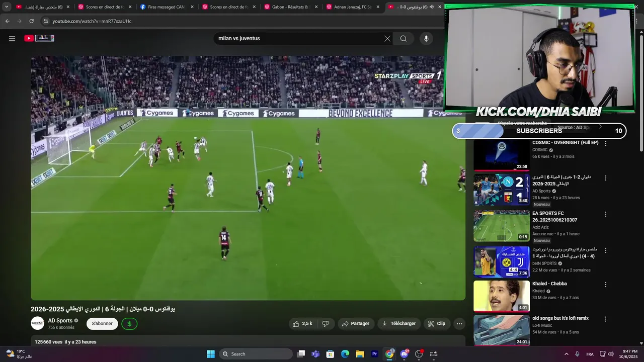Image resolution: width=644 pixels, height=362 pixels.
Task: Open COSMIC - OVERNIGHT video thumbnail
Action: point(502,155)
